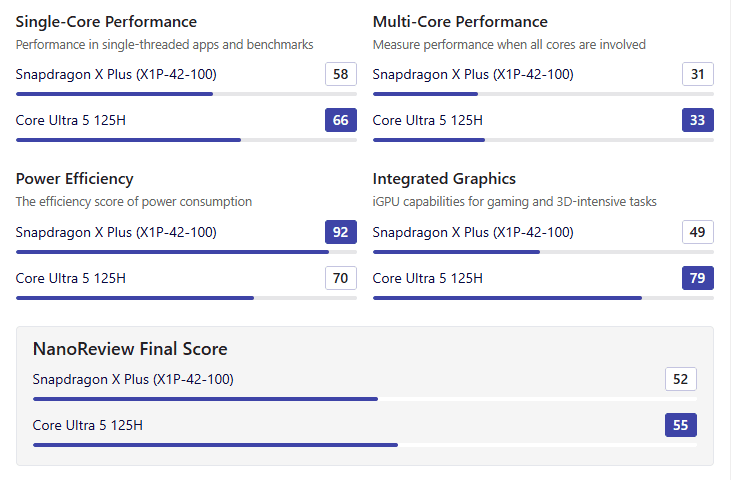
Task: Click the Integrated Graphics heading
Action: point(444,179)
